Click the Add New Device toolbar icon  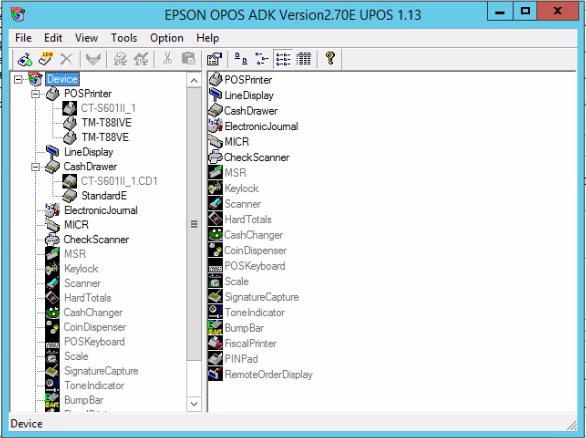pyautogui.click(x=24, y=59)
